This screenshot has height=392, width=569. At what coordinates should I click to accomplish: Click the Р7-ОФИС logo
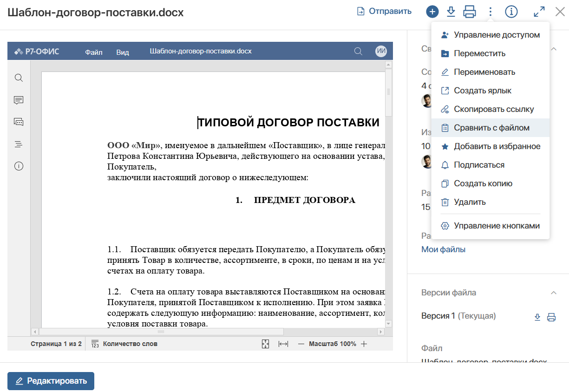pyautogui.click(x=37, y=51)
